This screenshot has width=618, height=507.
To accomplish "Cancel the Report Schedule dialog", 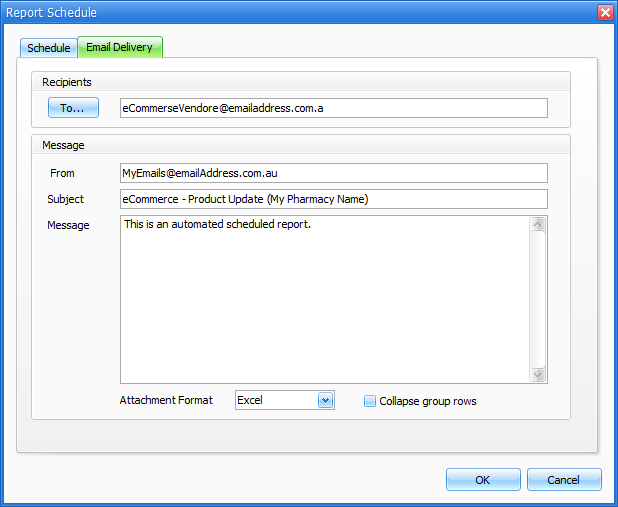I will 564,480.
